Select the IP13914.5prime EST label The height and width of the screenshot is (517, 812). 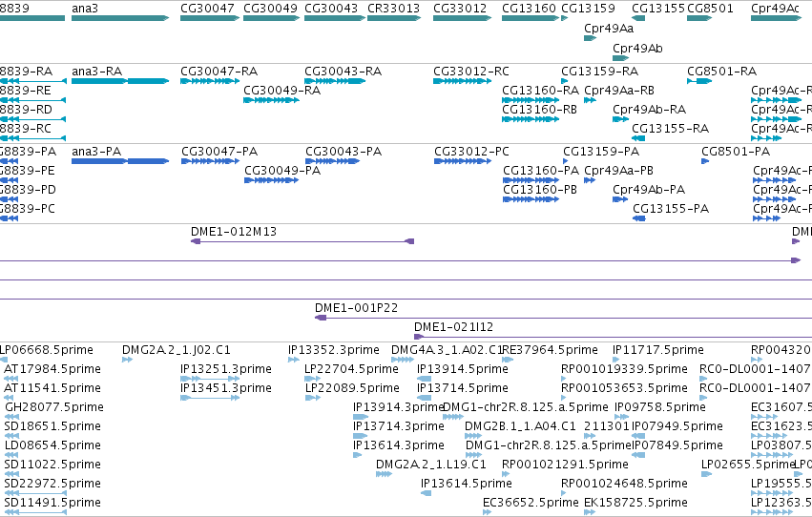tap(463, 369)
